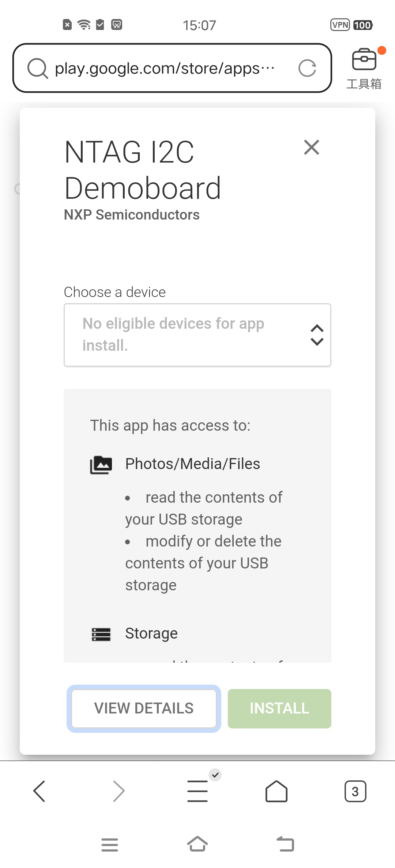Viewport: 395px width, 868px height.
Task: Navigate back with the browser back arrow
Action: (39, 791)
